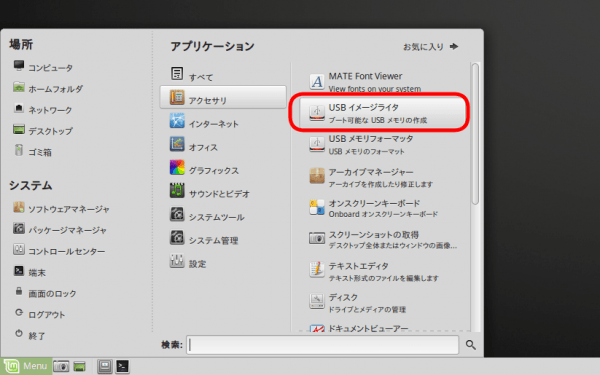
Task: Select the System Tools (システムツール) category
Action: point(223,215)
